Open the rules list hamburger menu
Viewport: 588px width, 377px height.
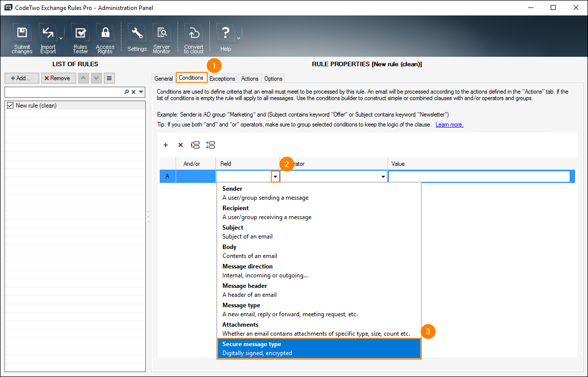point(109,78)
